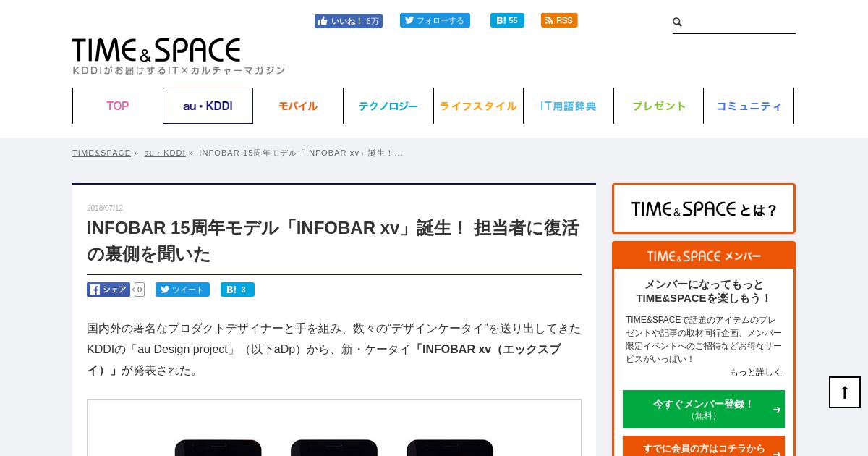Click the Facebook share count 0 bubble
Screen dimensions: 868x456
139,290
